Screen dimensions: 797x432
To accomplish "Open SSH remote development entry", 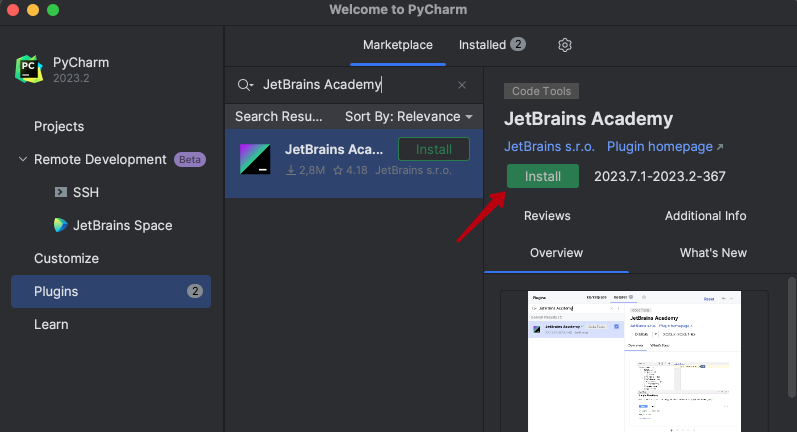I will point(86,192).
